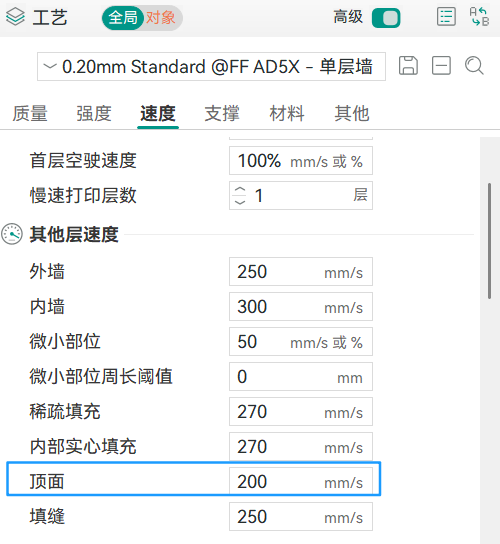Open the 质量 quality tab
Viewport: 500px width, 544px height.
(x=30, y=113)
